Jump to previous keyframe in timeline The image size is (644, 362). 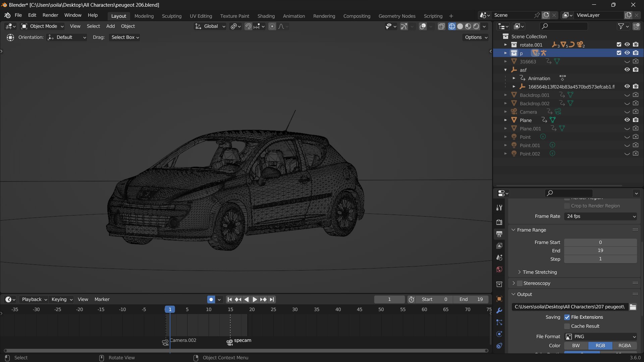point(238,299)
